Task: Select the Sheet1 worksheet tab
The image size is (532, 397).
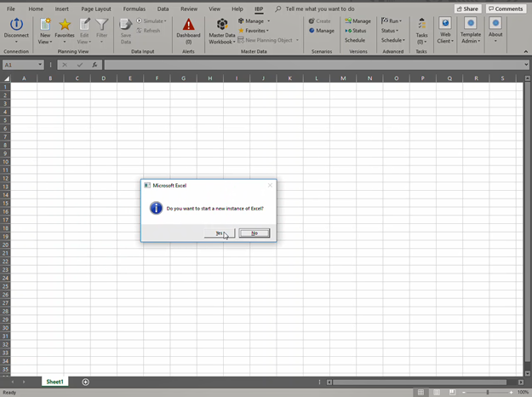Action: [54, 382]
